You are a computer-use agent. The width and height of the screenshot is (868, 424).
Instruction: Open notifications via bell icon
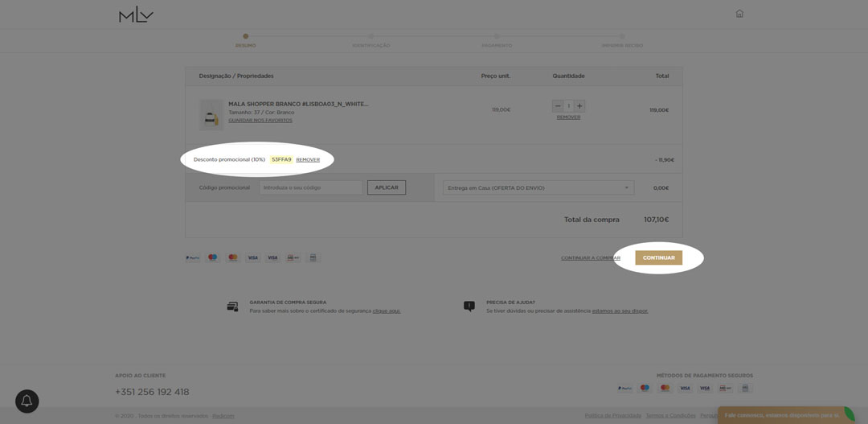(x=27, y=401)
